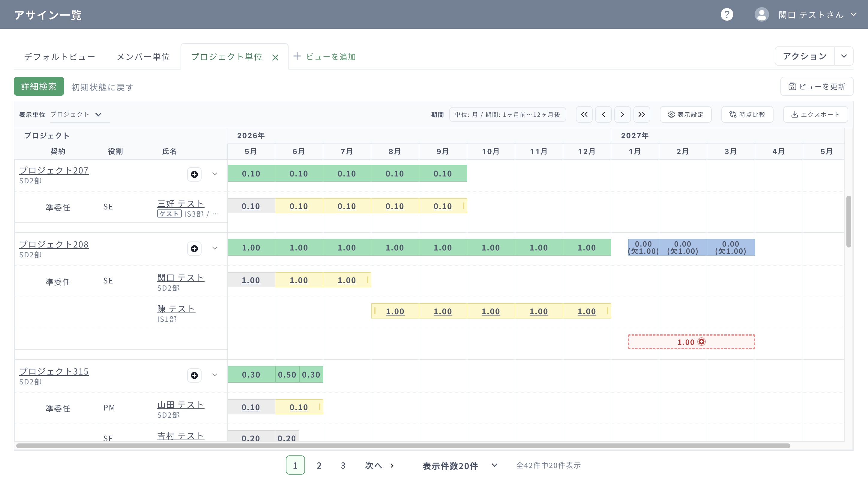Screen dimensions: 868x477
Task: Click the ゲスト badge under 三好 テスト
Action: (169, 214)
